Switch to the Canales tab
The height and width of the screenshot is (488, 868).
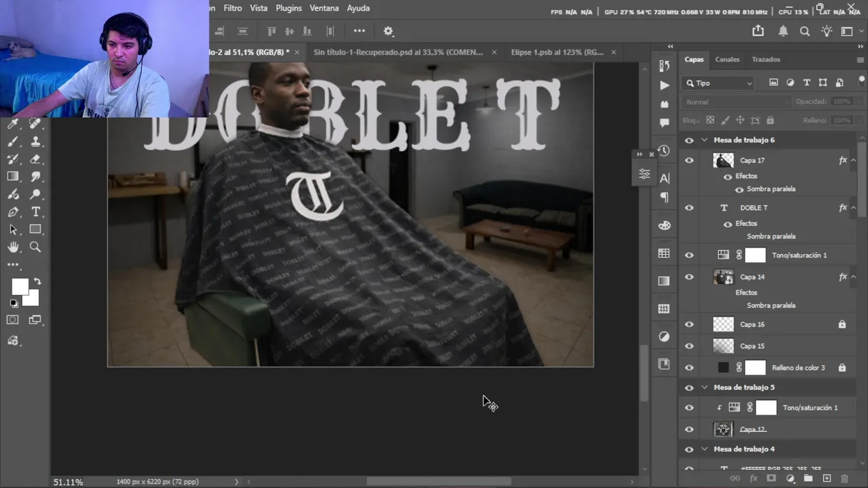coord(727,60)
